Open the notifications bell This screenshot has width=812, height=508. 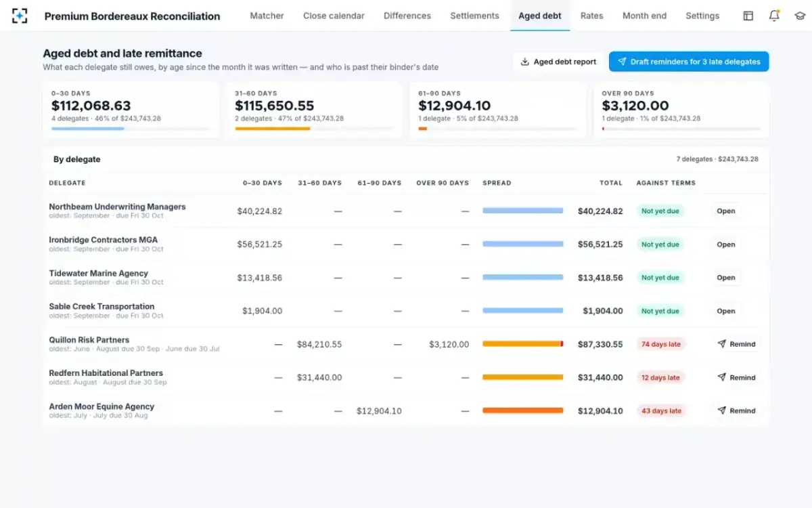[x=774, y=16]
